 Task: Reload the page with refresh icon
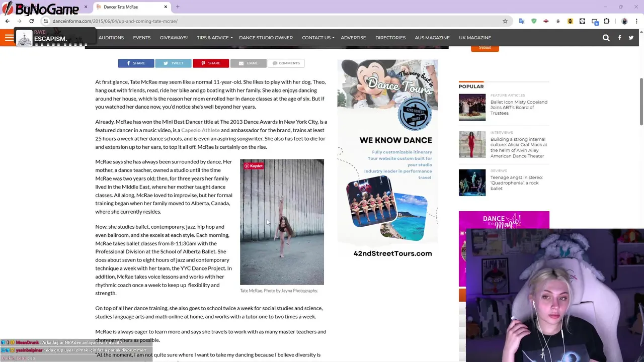tap(31, 21)
